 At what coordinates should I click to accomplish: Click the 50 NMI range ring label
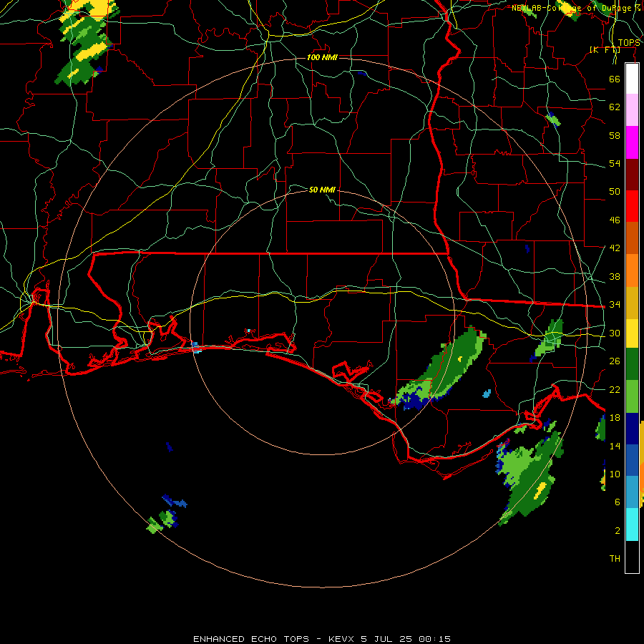322,190
